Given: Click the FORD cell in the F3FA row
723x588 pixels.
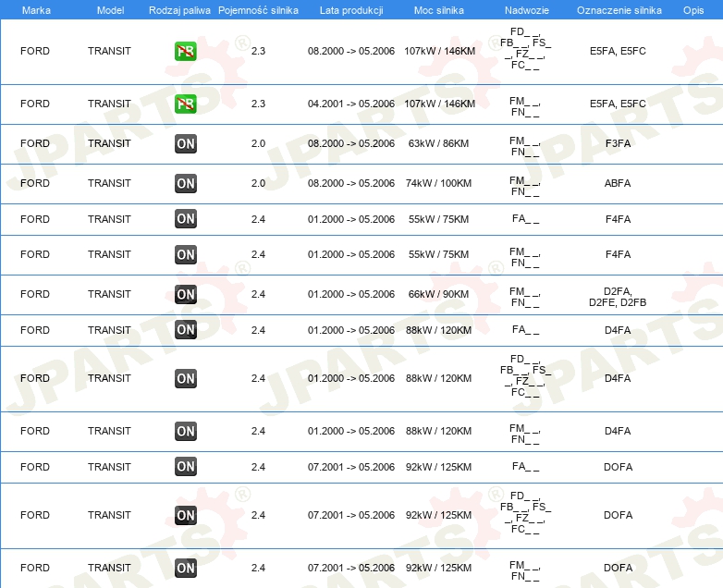Looking at the screenshot, I should 35,144.
